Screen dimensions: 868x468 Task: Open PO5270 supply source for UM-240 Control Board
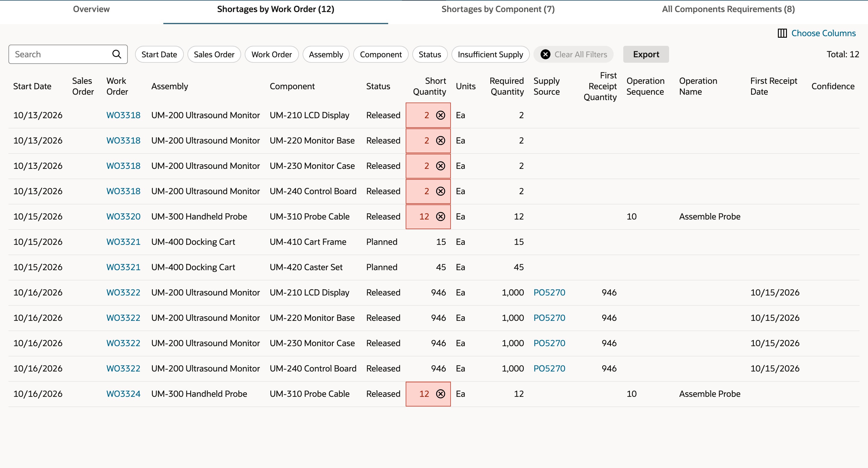[x=549, y=368]
